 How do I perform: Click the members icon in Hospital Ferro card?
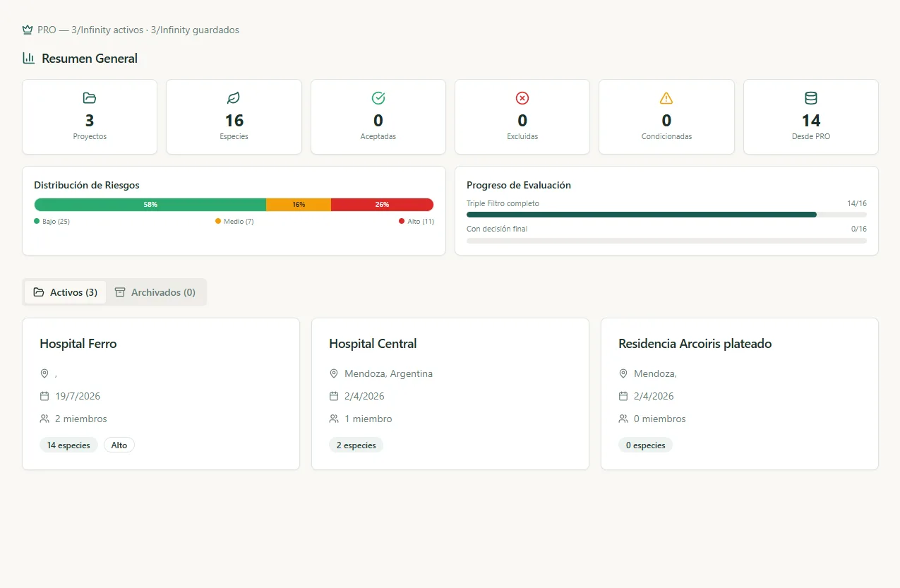click(x=44, y=419)
